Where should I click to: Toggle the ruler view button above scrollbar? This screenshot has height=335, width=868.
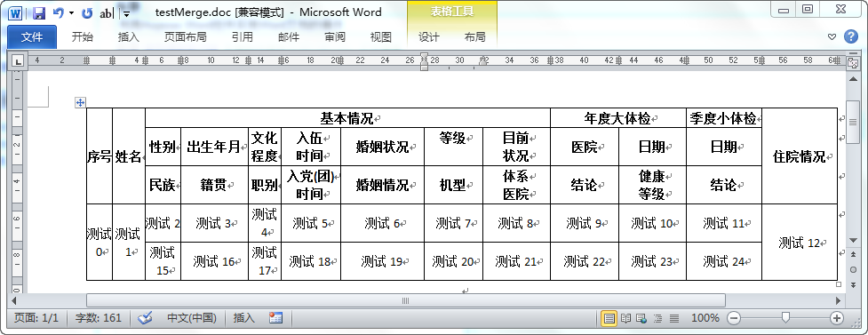(853, 62)
